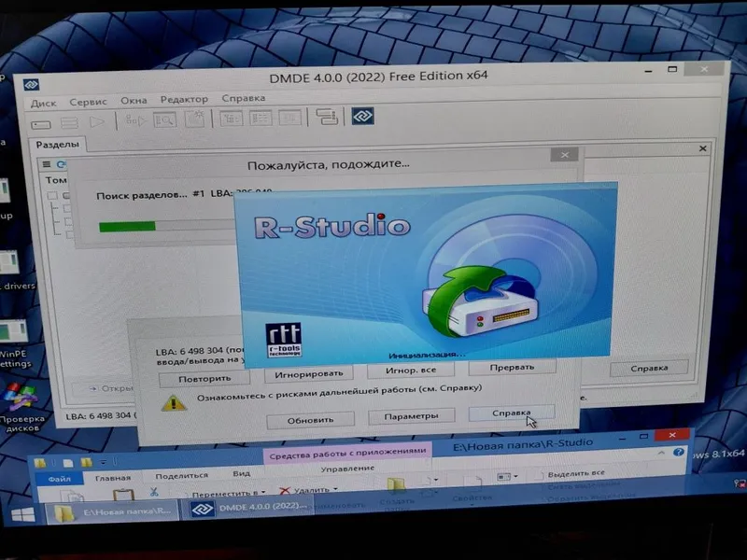The height and width of the screenshot is (560, 747).
Task: Open the Файл tab in Explorer
Action: pos(60,479)
